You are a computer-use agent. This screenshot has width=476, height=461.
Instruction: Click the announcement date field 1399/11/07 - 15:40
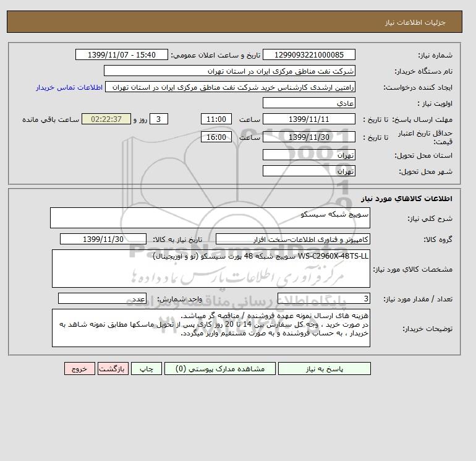click(x=121, y=54)
